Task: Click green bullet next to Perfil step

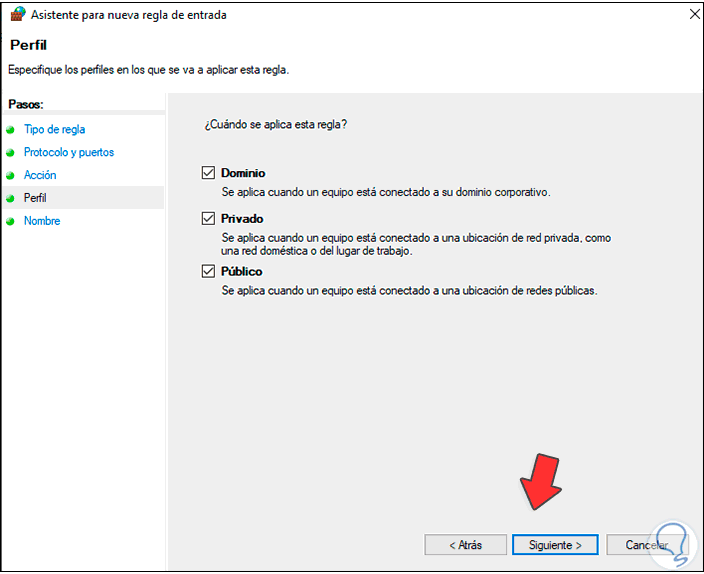Action: 10,199
